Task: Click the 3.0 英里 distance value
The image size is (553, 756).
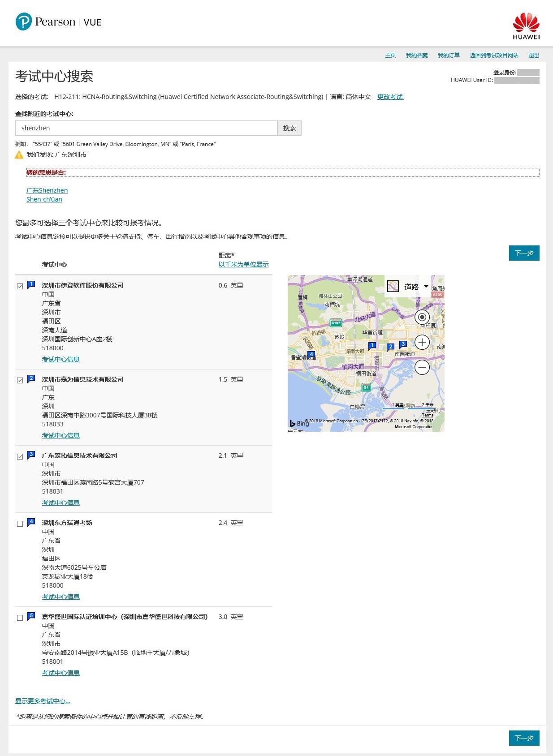Action: tap(231, 617)
